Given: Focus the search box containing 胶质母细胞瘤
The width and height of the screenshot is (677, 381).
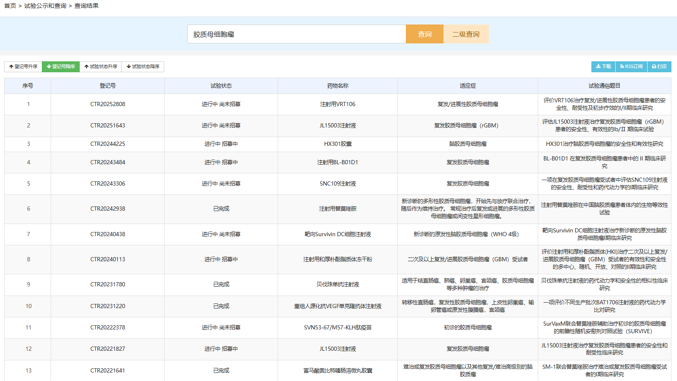Looking at the screenshot, I should pyautogui.click(x=297, y=34).
